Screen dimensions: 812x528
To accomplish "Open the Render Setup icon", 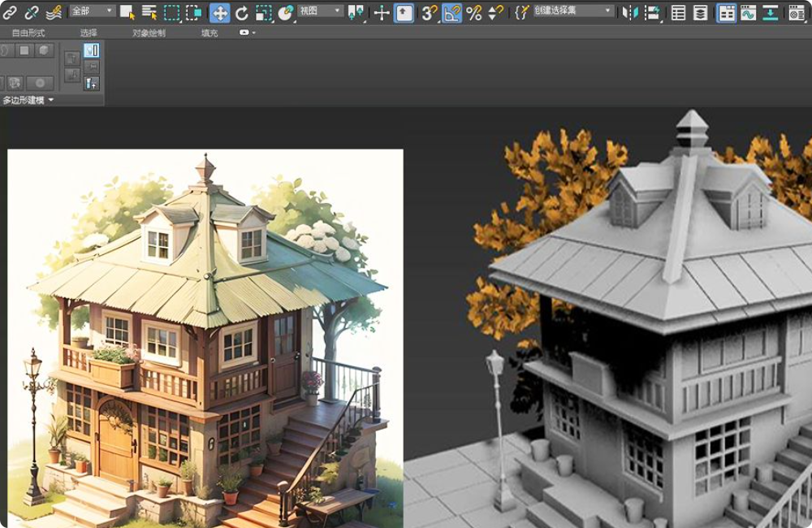I will tap(797, 12).
